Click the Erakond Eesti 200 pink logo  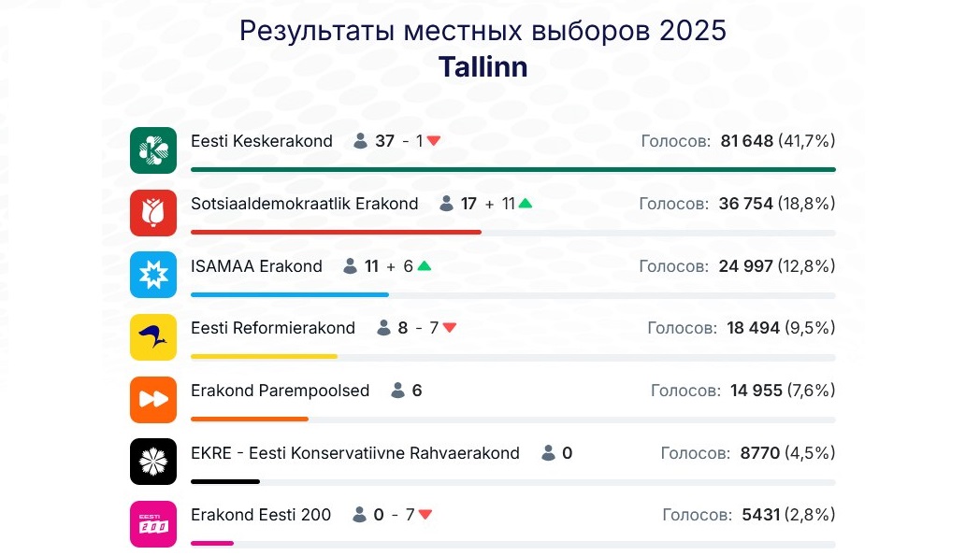click(x=152, y=523)
